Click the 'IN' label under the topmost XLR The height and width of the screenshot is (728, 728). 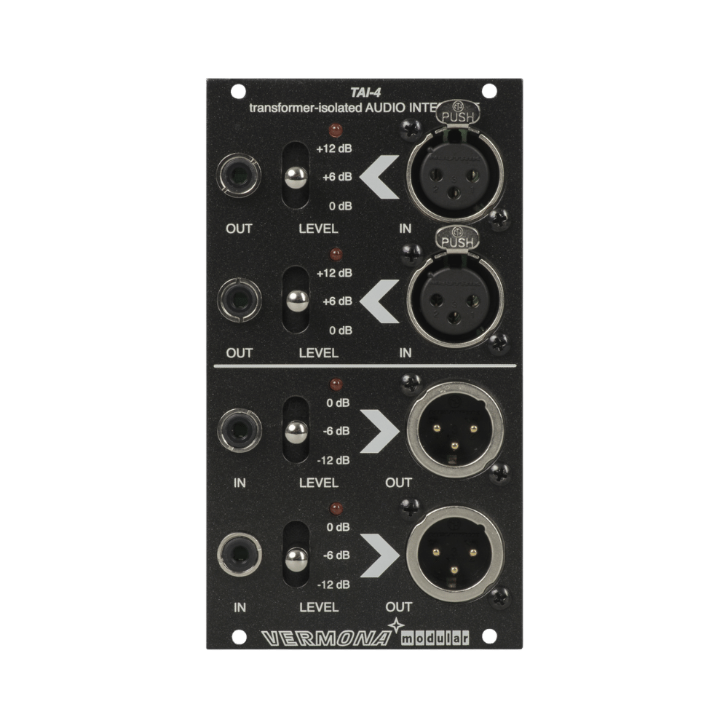tap(405, 229)
